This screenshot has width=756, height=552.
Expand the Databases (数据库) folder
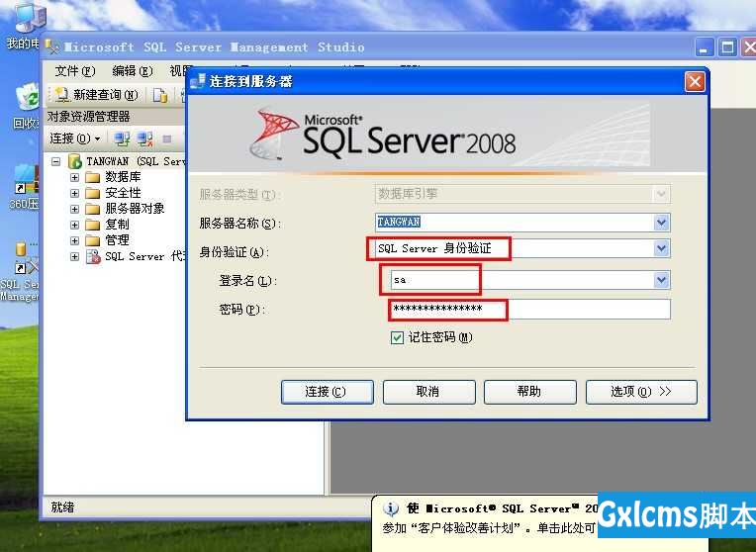74,177
